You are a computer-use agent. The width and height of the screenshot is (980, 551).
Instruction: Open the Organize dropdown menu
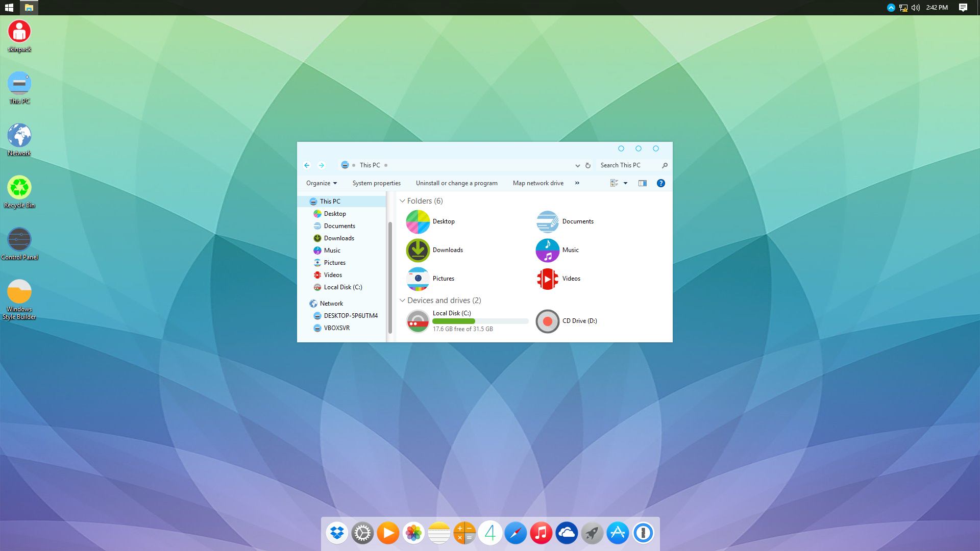click(322, 183)
